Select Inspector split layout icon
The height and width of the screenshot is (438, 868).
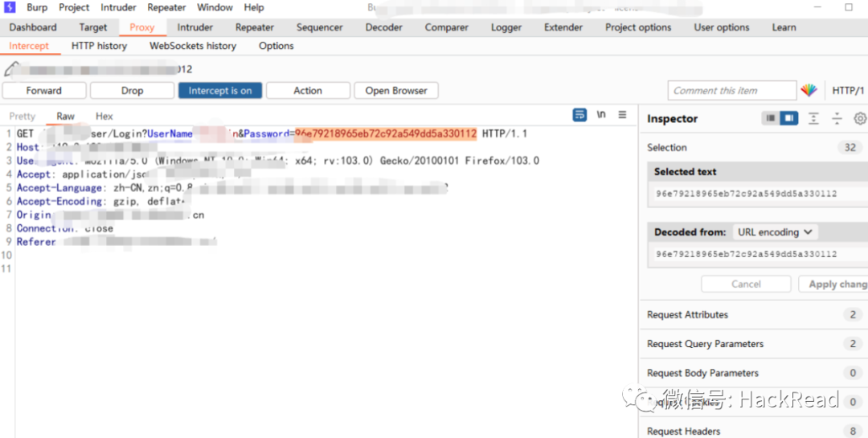(x=789, y=118)
